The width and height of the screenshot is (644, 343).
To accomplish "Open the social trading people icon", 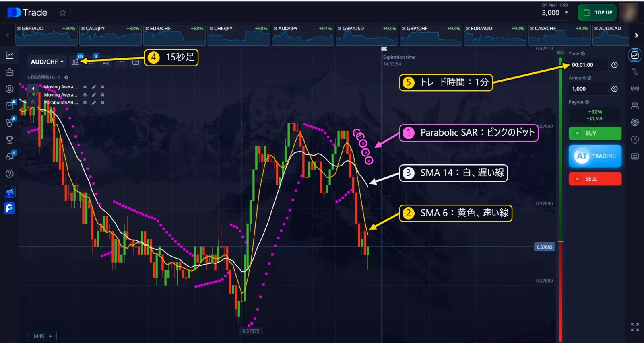I will pyautogui.click(x=635, y=106).
